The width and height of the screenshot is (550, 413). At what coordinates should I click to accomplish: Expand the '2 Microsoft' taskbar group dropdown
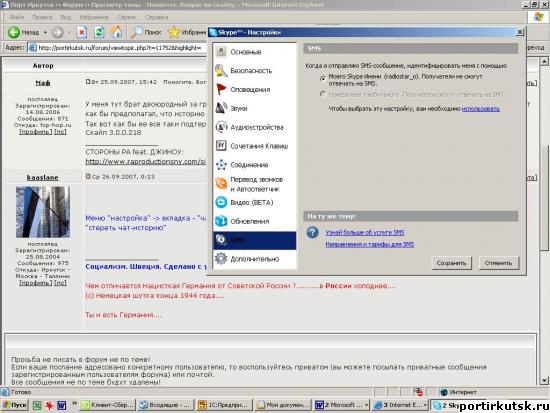[366, 405]
